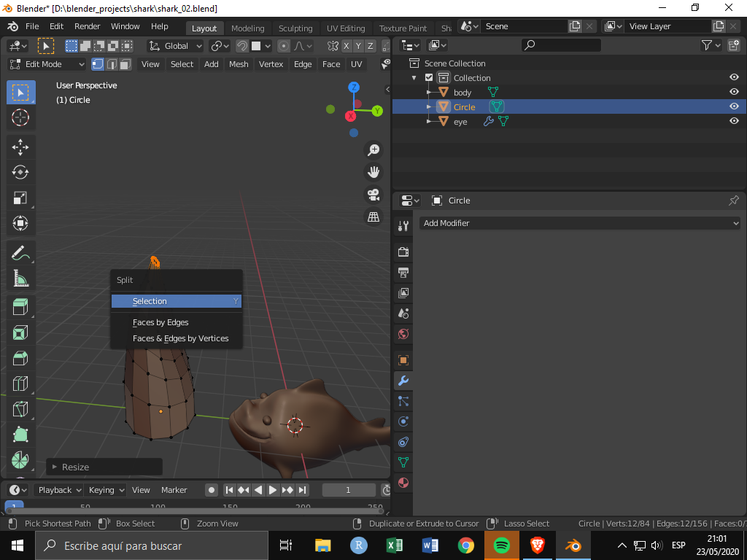The width and height of the screenshot is (747, 560).
Task: Hide the body object with eye icon
Action: (734, 93)
